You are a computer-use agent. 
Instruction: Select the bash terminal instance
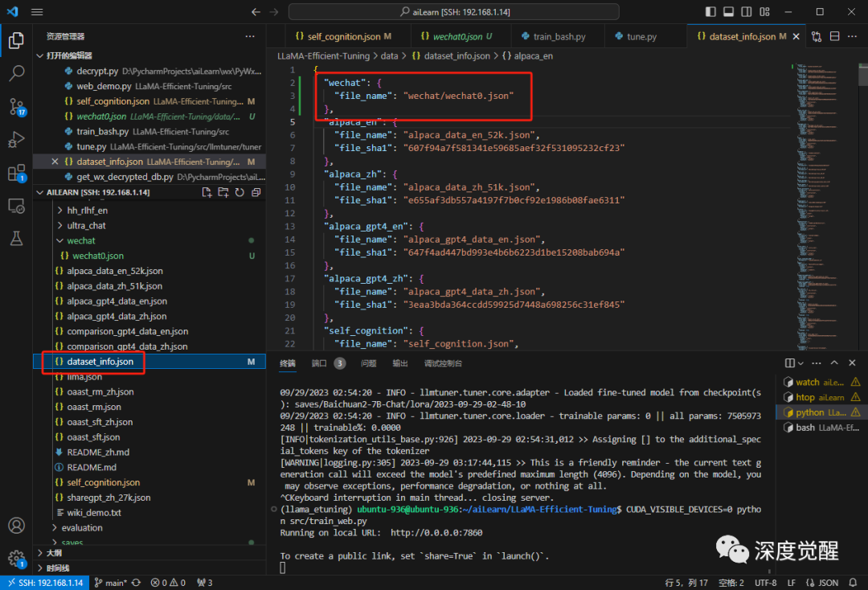(x=821, y=428)
